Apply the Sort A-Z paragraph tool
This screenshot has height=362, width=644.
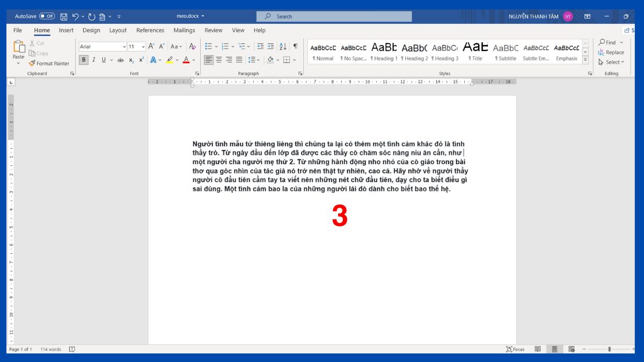point(283,47)
